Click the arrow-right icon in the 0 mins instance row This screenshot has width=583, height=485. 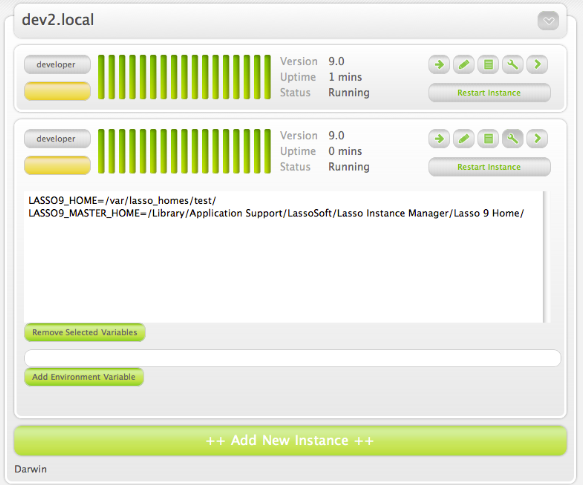tap(439, 139)
